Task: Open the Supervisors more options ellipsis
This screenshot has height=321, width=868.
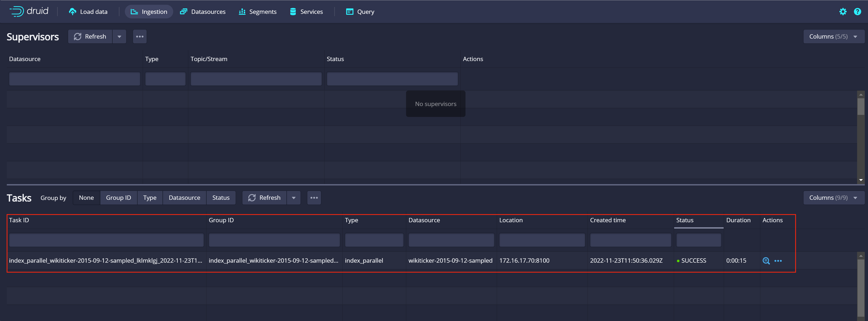Action: [140, 37]
